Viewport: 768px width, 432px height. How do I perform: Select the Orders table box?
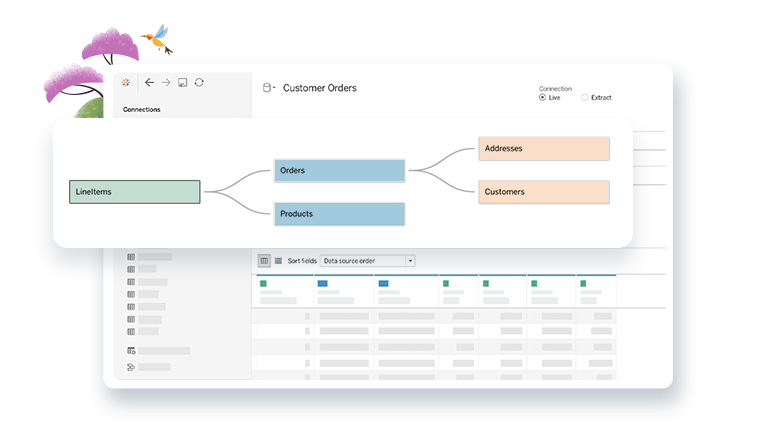coord(340,171)
